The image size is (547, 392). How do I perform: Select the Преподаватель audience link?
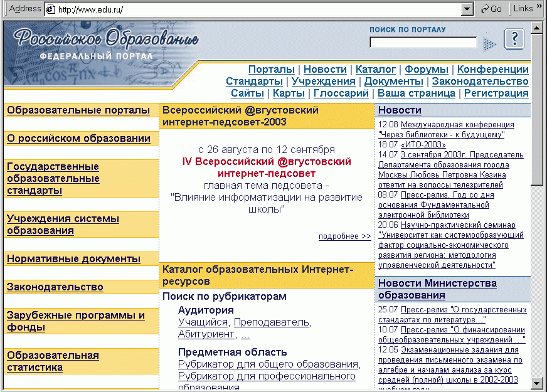pos(272,322)
